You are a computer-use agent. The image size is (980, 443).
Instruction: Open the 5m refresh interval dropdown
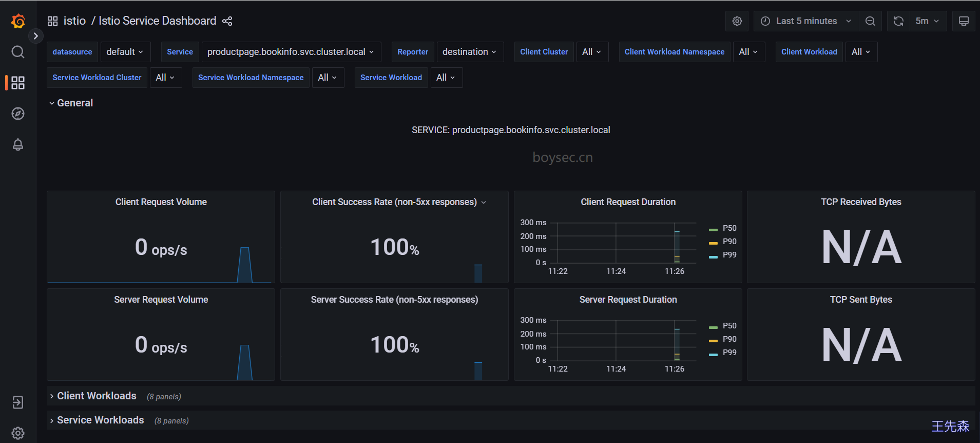[928, 21]
